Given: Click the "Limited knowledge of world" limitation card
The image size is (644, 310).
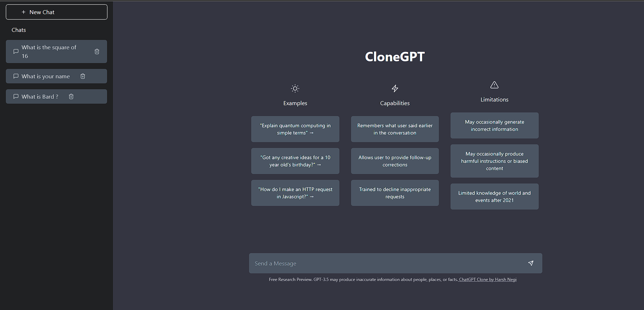Looking at the screenshot, I should pyautogui.click(x=494, y=197).
